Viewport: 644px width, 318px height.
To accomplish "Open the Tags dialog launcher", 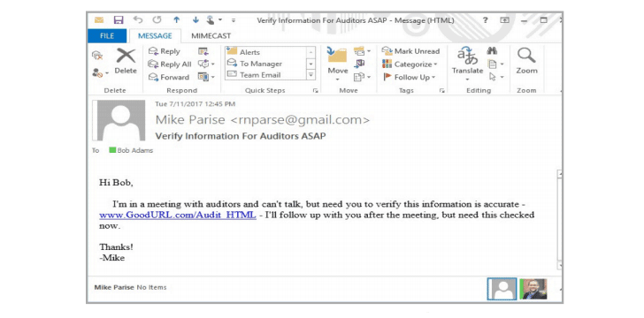I will tap(442, 91).
